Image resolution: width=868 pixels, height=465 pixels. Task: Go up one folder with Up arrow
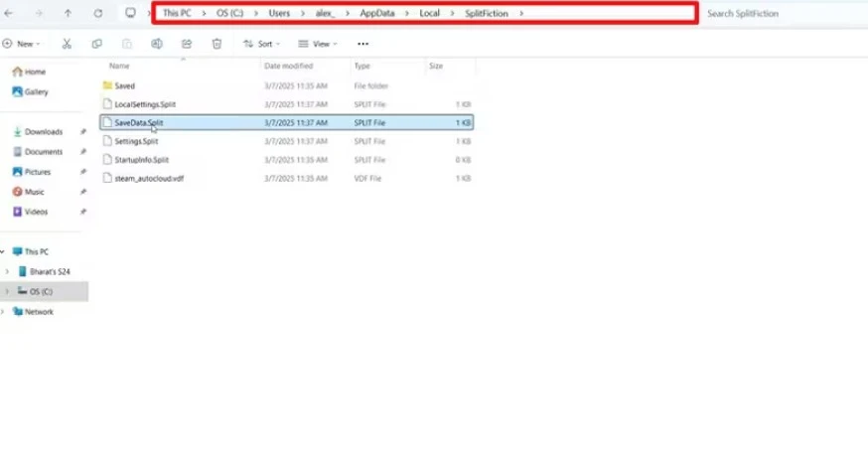pyautogui.click(x=68, y=14)
